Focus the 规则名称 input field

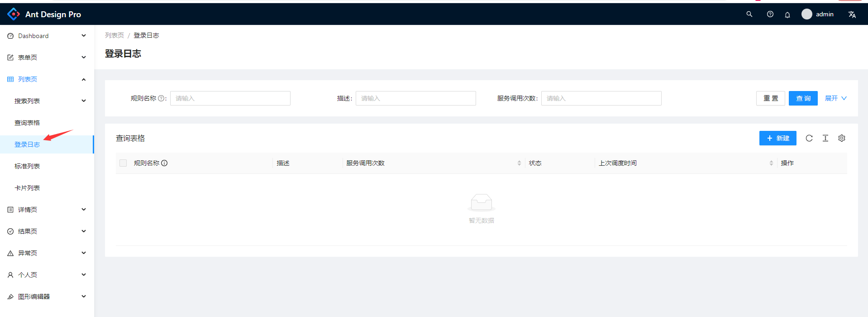(230, 98)
